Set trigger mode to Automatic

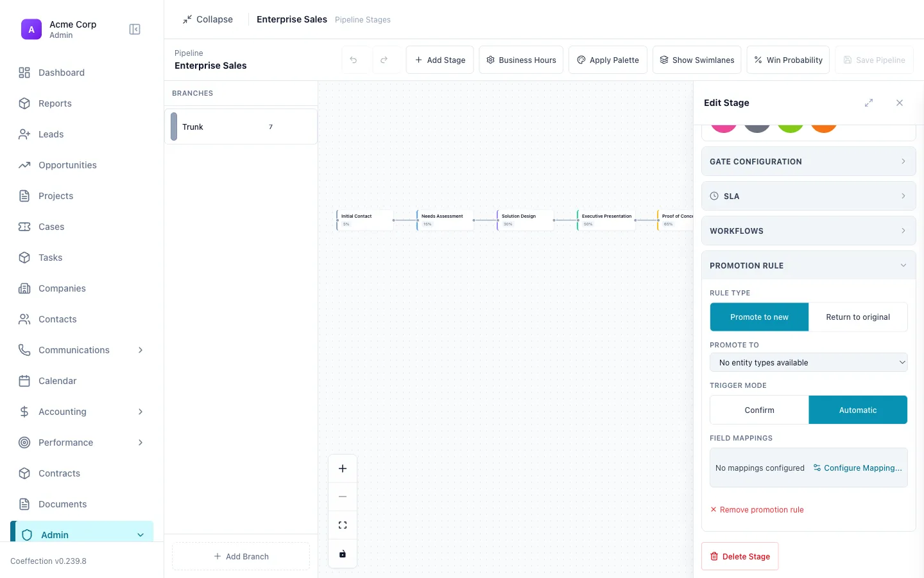(858, 410)
